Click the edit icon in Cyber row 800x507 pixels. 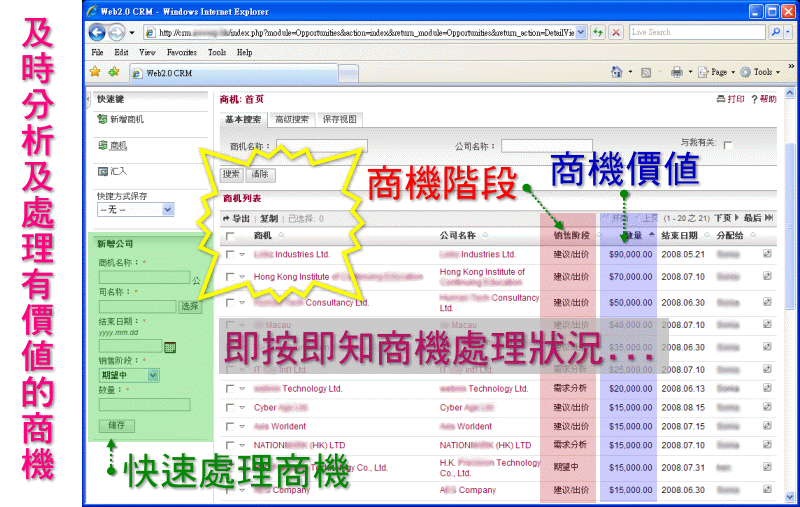(x=767, y=407)
